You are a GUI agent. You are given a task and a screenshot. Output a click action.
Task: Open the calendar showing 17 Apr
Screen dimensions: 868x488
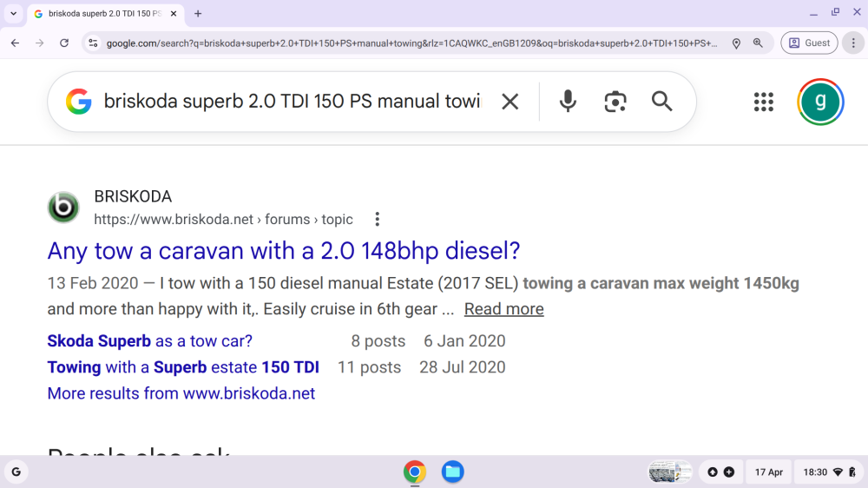pos(769,472)
